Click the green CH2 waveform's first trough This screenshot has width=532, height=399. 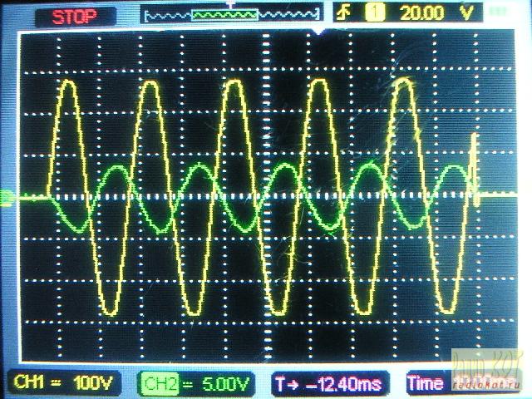click(x=77, y=229)
